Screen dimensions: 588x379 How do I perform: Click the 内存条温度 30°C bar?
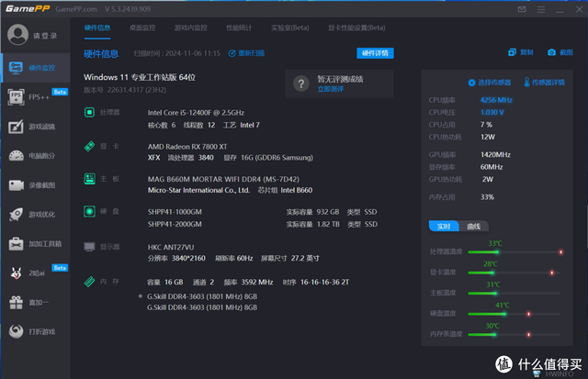(514, 334)
